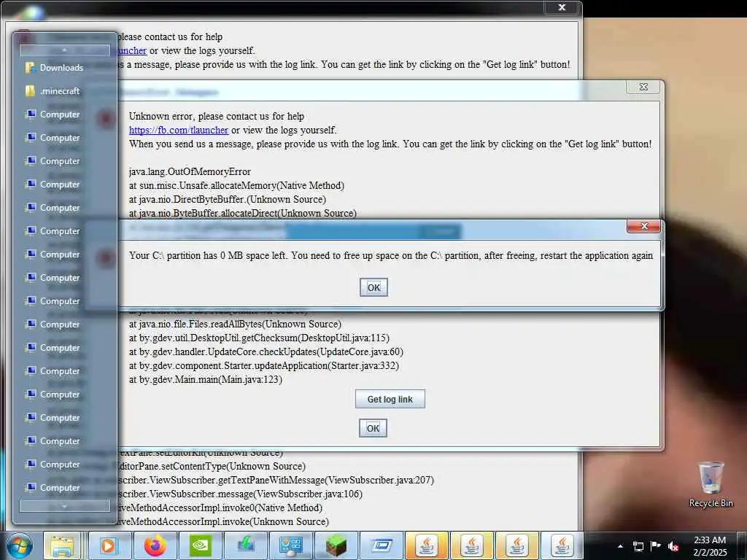The width and height of the screenshot is (747, 560).
Task: Click the by.gdev.Main.main stack line
Action: click(206, 379)
